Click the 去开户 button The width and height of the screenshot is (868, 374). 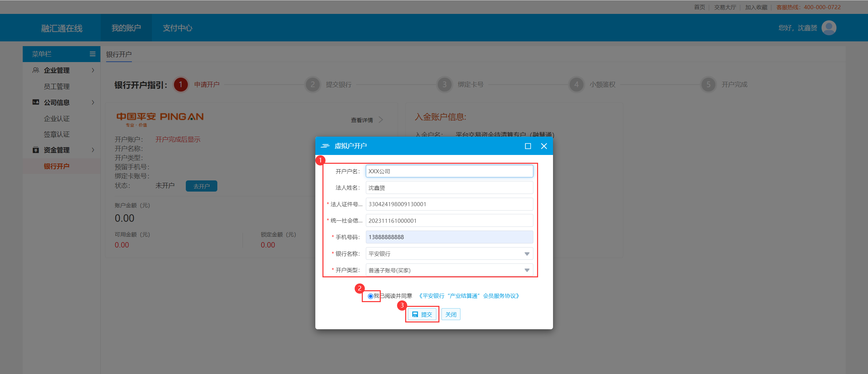(x=201, y=186)
